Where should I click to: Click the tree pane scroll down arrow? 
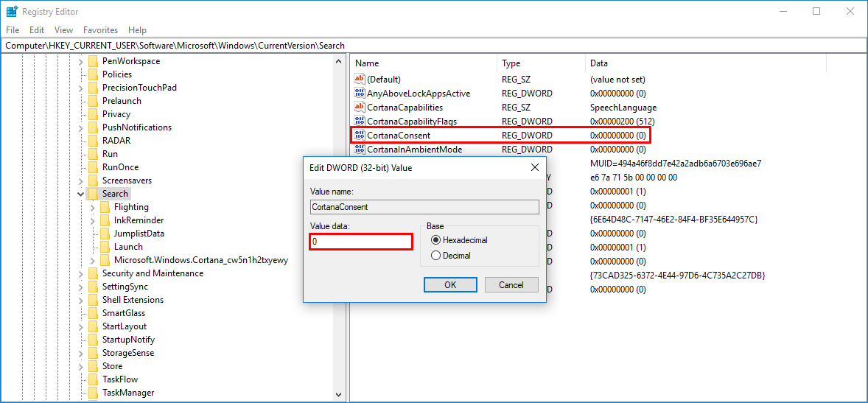[339, 395]
